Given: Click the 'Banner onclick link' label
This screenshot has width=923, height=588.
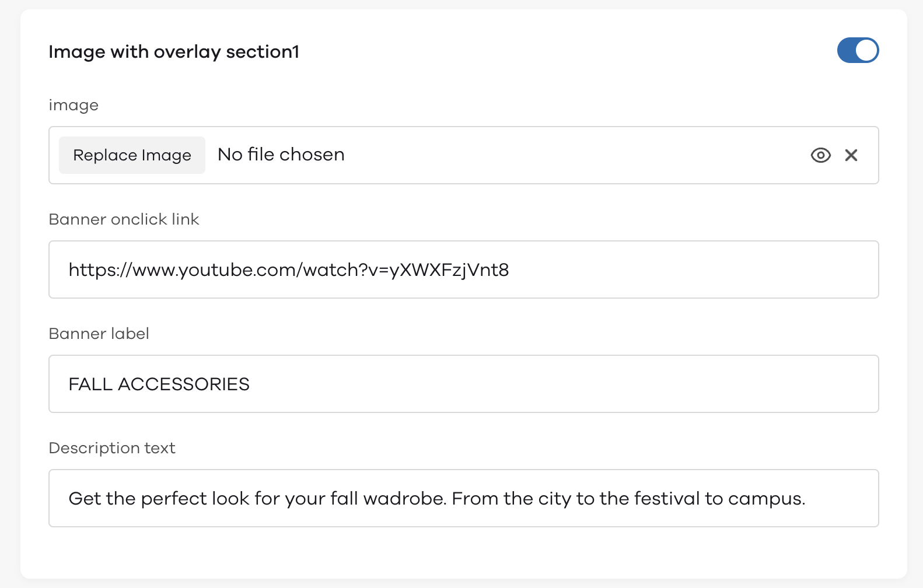Looking at the screenshot, I should click(x=124, y=219).
